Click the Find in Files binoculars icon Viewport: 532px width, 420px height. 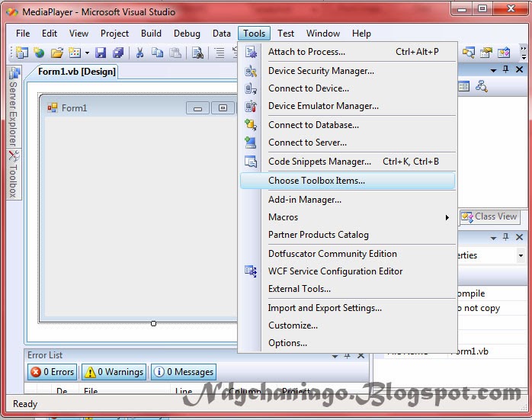click(197, 53)
